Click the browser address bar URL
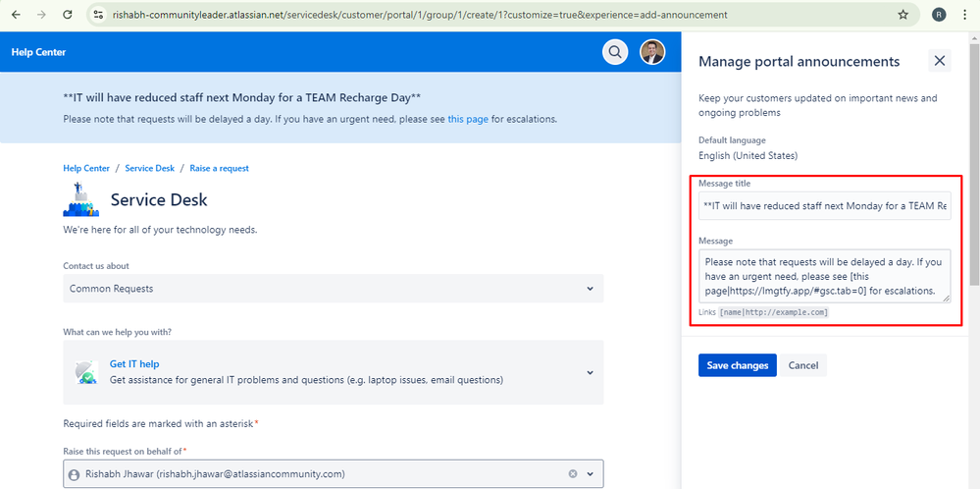Image resolution: width=980 pixels, height=489 pixels. pos(420,15)
